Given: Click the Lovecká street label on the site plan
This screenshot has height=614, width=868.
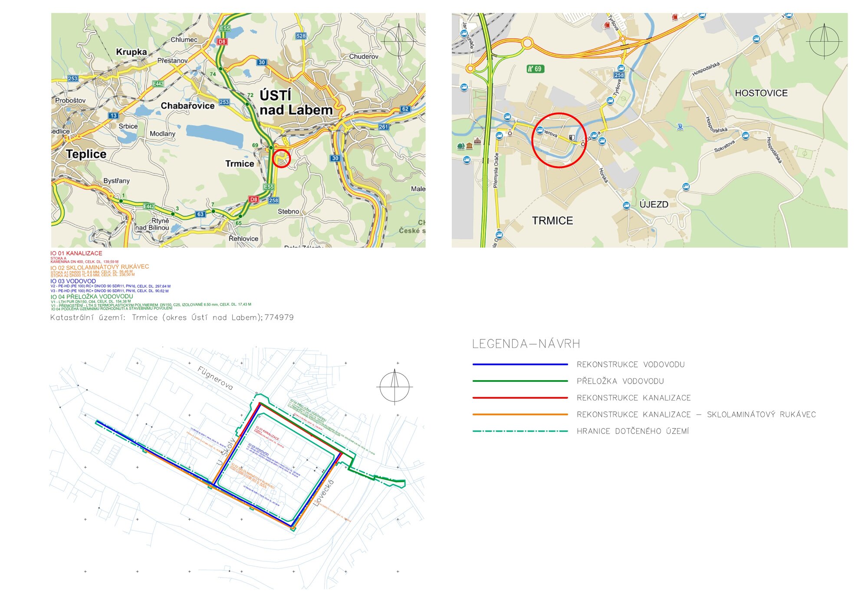Looking at the screenshot, I should [x=324, y=493].
